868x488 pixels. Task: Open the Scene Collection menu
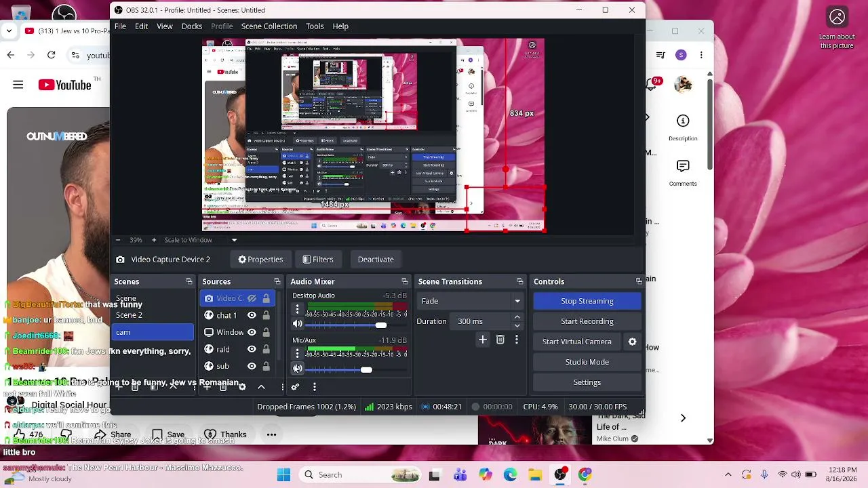269,26
